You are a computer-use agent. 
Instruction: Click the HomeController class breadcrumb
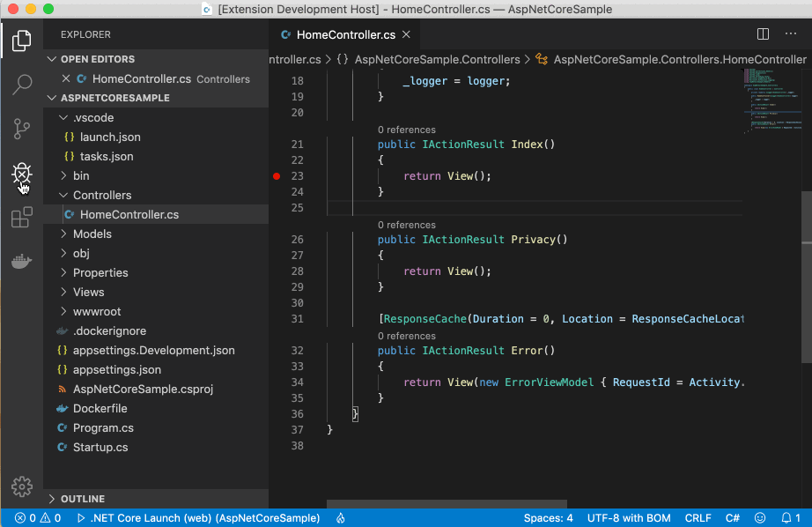[x=670, y=60]
